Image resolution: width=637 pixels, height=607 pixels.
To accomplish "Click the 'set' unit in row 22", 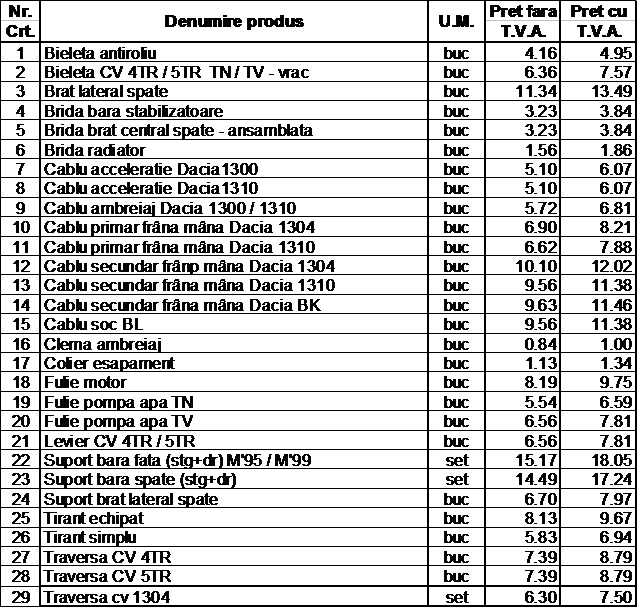I will point(457,460).
